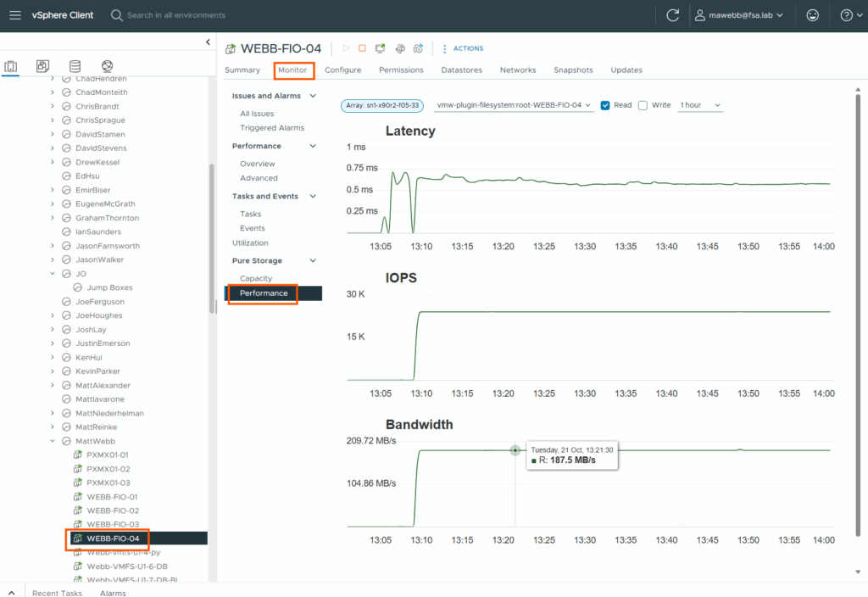Select Capacity under Pure Storage

click(256, 278)
